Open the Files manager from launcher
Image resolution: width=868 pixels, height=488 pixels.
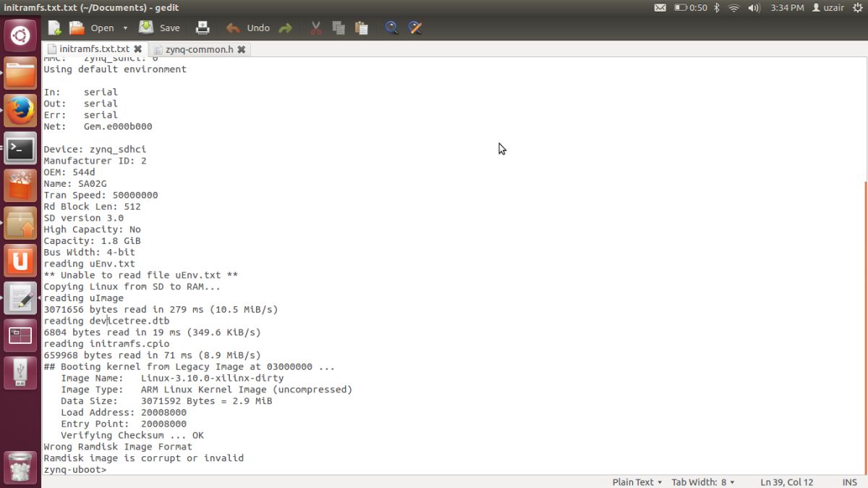[x=20, y=74]
